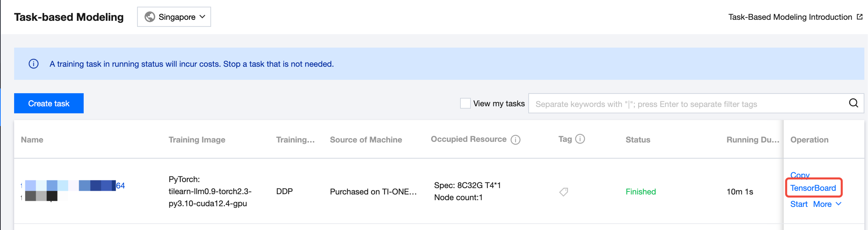Click the Tag column info icon
Screen dimensions: 868x230
[579, 139]
